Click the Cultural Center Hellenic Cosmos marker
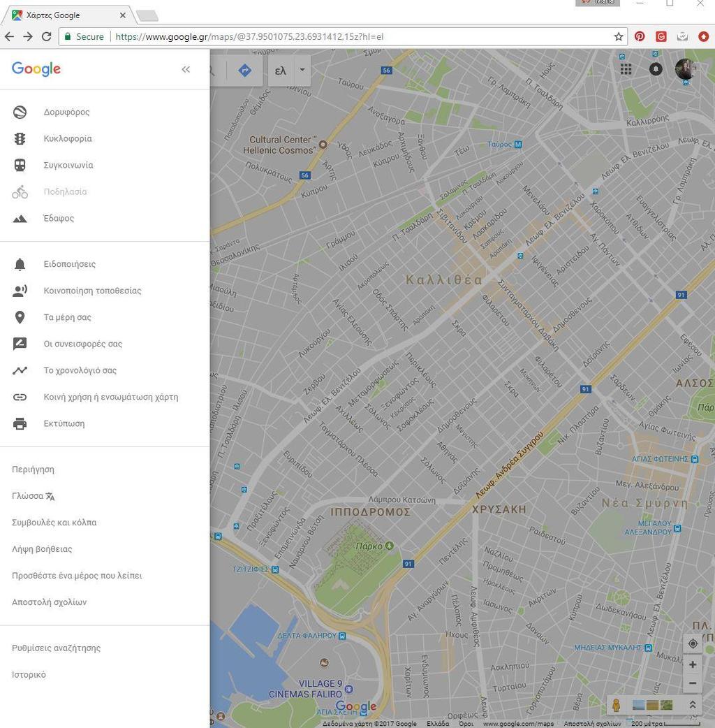 click(323, 145)
